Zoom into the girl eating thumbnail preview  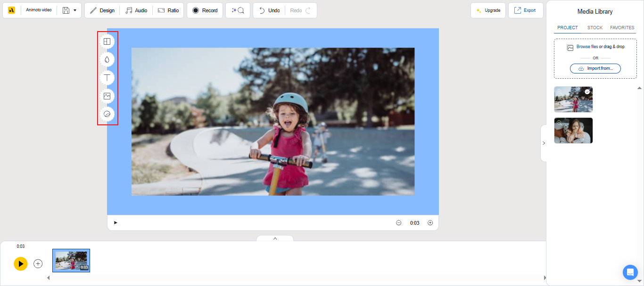[x=559, y=123]
